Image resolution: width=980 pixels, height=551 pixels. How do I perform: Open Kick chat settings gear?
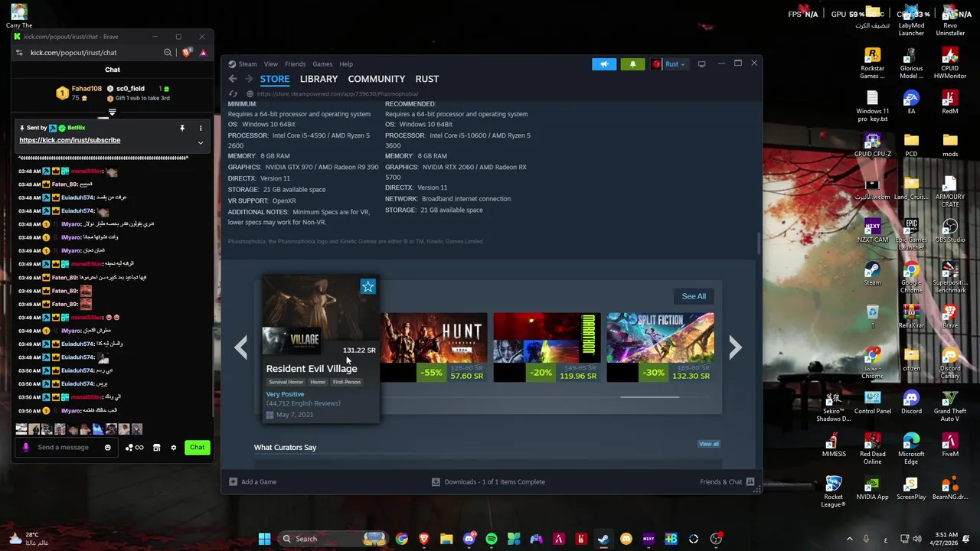tap(174, 448)
